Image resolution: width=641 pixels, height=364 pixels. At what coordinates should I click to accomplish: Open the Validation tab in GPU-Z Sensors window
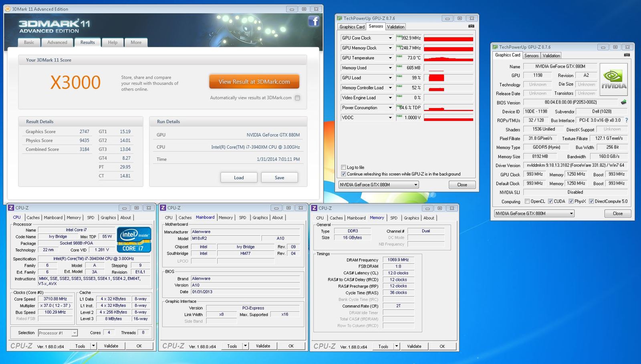(x=395, y=27)
